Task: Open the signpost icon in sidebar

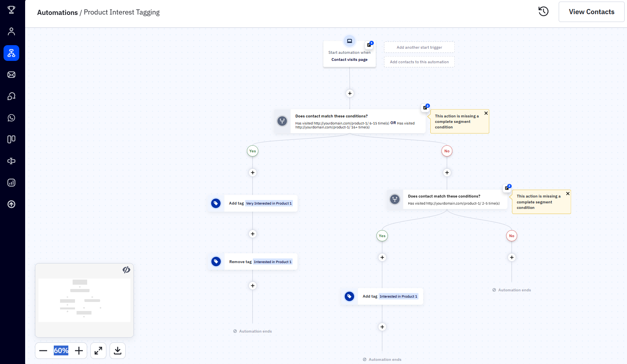Action: click(x=11, y=161)
